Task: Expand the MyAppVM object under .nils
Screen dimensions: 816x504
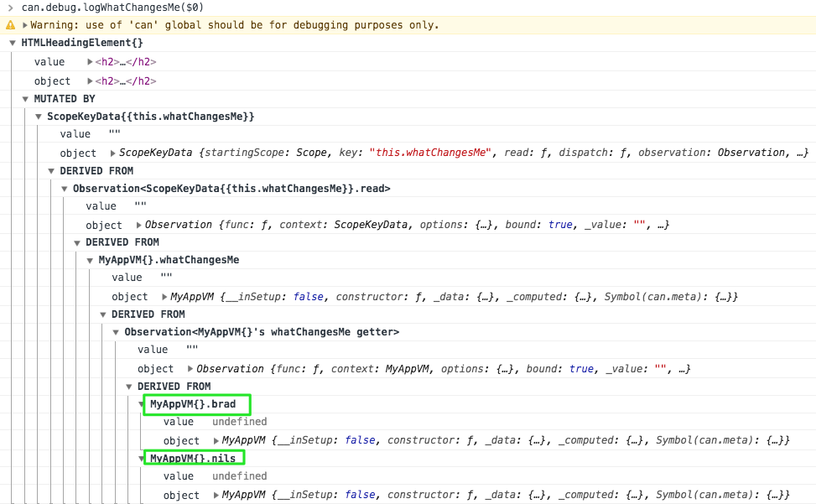Action: coord(216,495)
